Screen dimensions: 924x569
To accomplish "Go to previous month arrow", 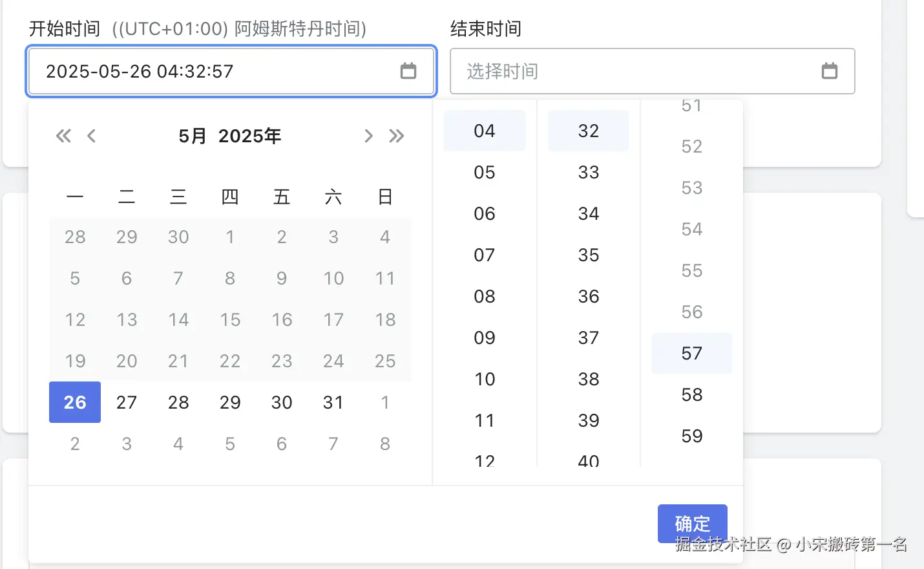I will click(92, 136).
